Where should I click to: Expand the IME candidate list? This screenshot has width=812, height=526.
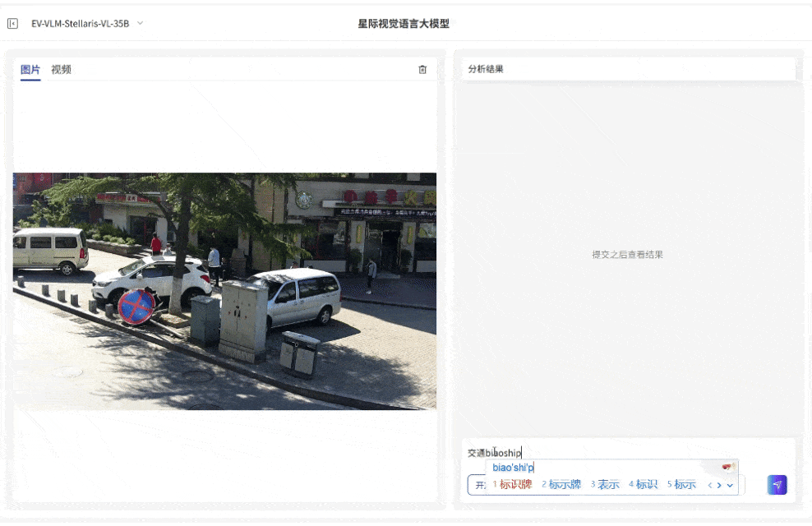point(730,485)
